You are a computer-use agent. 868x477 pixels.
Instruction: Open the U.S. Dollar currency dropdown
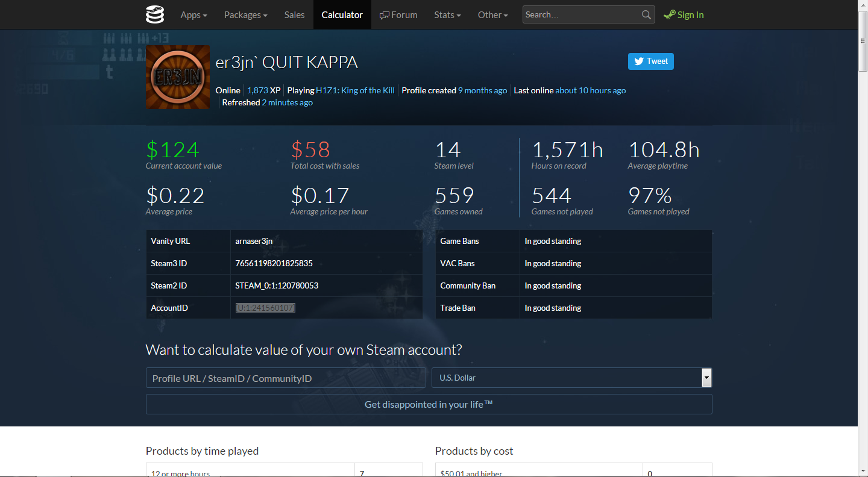pyautogui.click(x=572, y=378)
